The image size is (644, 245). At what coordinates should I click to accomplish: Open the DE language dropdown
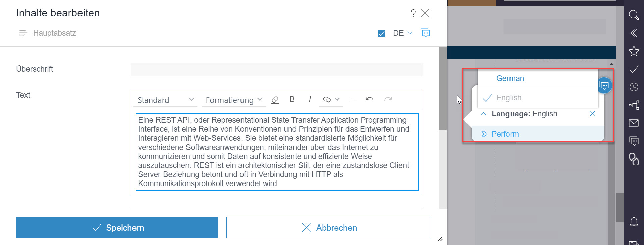(x=402, y=33)
